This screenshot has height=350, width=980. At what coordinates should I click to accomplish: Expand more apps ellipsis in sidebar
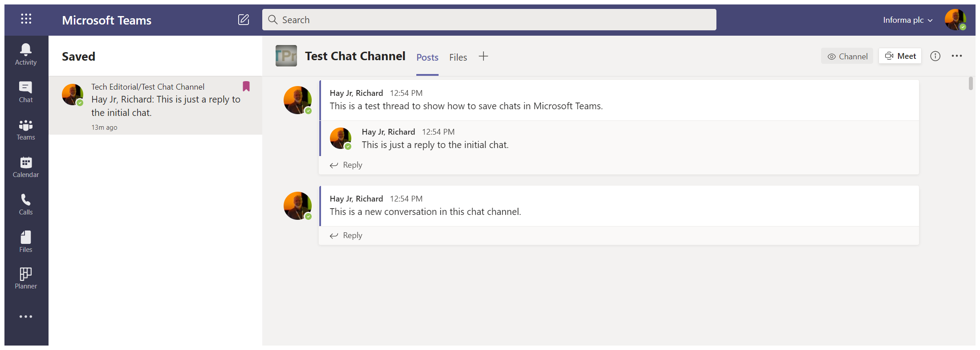26,317
